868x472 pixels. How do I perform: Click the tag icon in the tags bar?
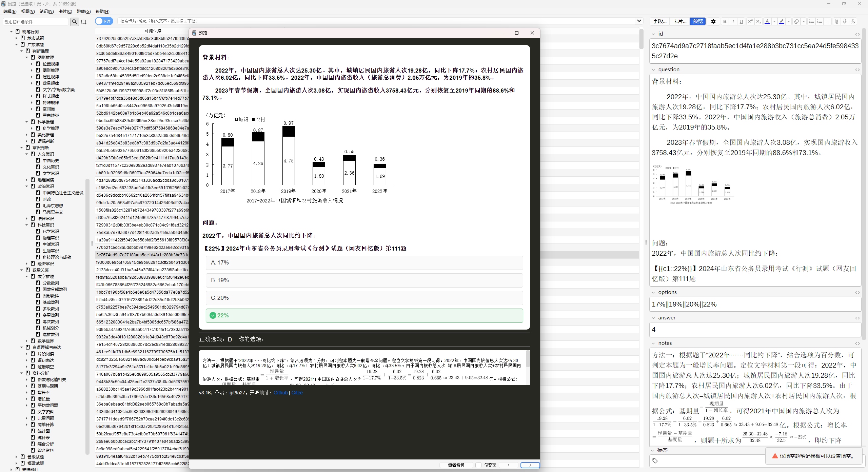(x=655, y=460)
